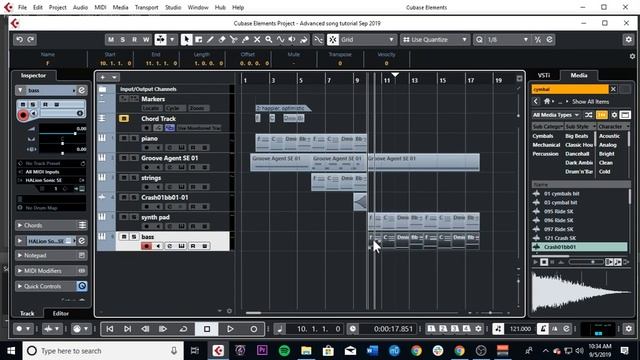The width and height of the screenshot is (640, 360).
Task: Select the Mute X tool
Action: coord(257,40)
